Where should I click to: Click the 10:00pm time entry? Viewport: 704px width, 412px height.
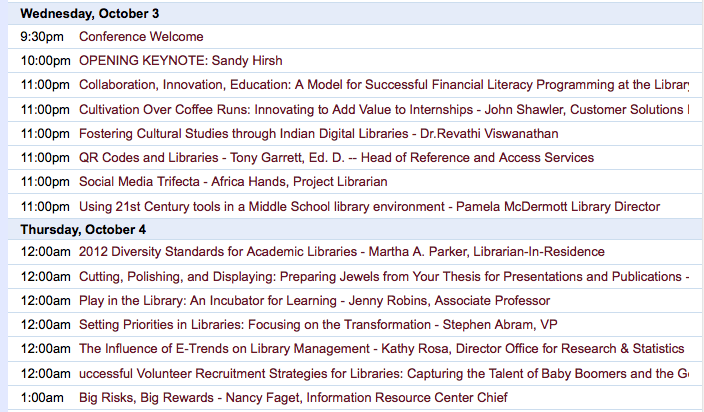[44, 60]
